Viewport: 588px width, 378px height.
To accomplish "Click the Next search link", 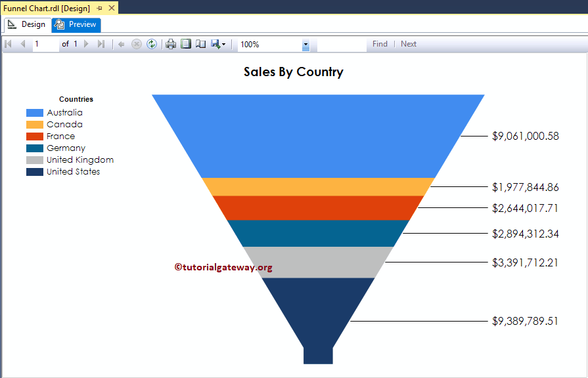I will pos(408,43).
